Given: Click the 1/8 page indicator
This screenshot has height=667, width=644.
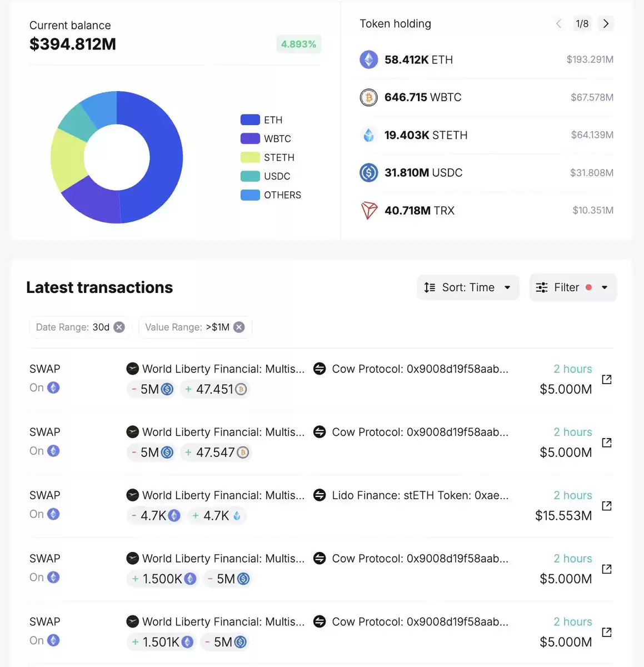Looking at the screenshot, I should point(582,23).
